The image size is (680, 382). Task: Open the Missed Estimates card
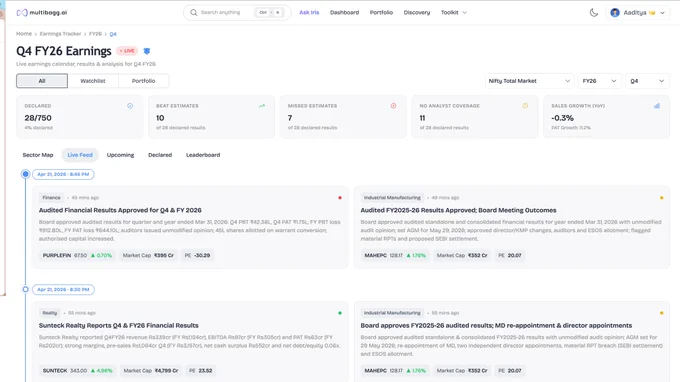click(343, 117)
